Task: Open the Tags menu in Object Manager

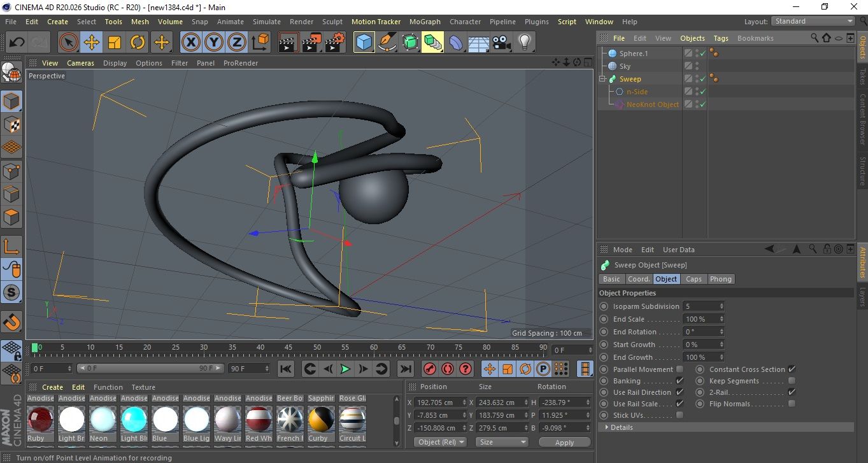Action: click(721, 38)
